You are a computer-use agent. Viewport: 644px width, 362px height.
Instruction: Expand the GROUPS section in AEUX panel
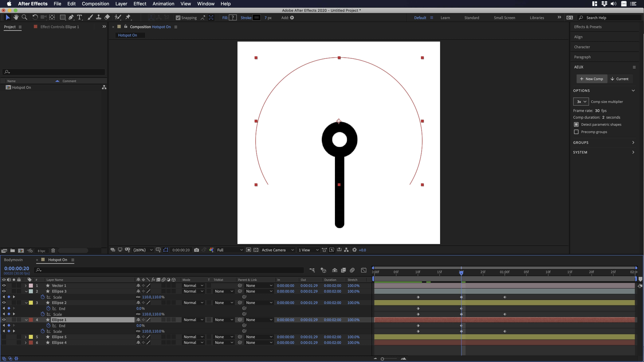pyautogui.click(x=633, y=142)
